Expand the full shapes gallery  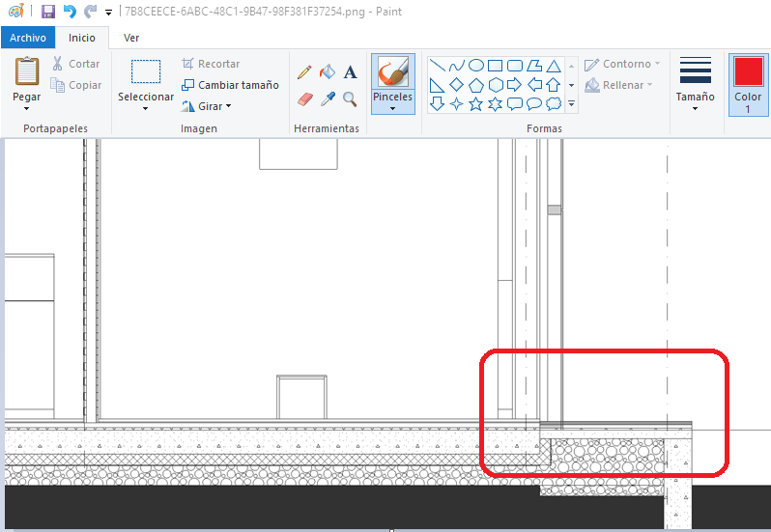point(571,103)
